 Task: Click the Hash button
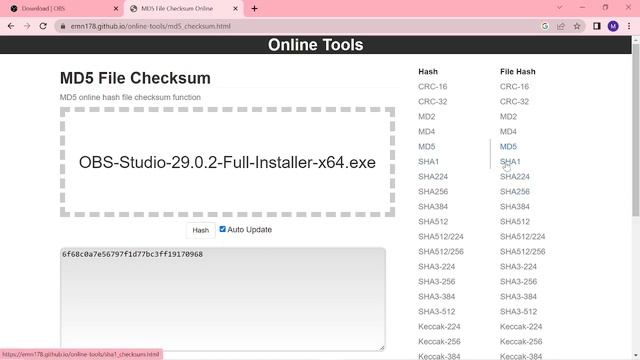[200, 230]
